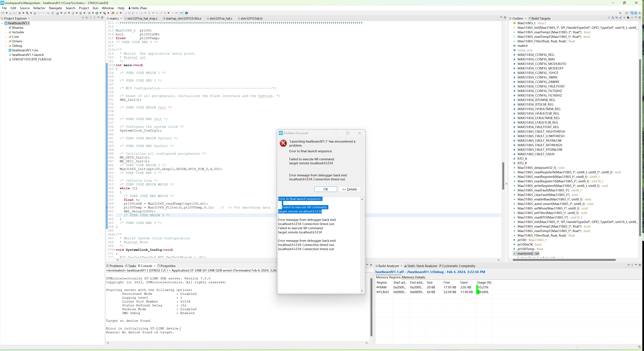Toggle alphabetical sort in the Outline toolbar
The height and width of the screenshot is (351, 644).
tap(613, 18)
